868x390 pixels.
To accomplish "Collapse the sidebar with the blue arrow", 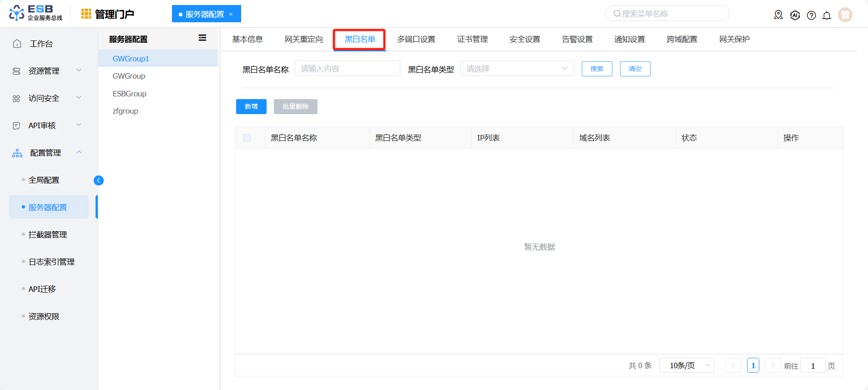I will [99, 180].
